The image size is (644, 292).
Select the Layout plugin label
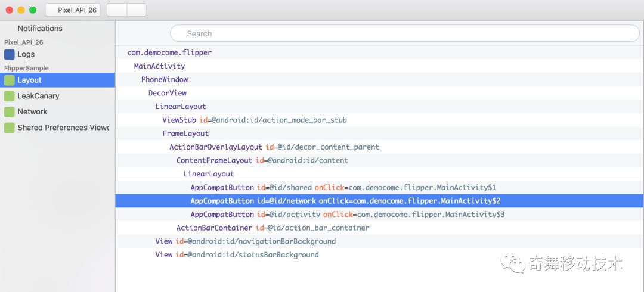coord(29,80)
